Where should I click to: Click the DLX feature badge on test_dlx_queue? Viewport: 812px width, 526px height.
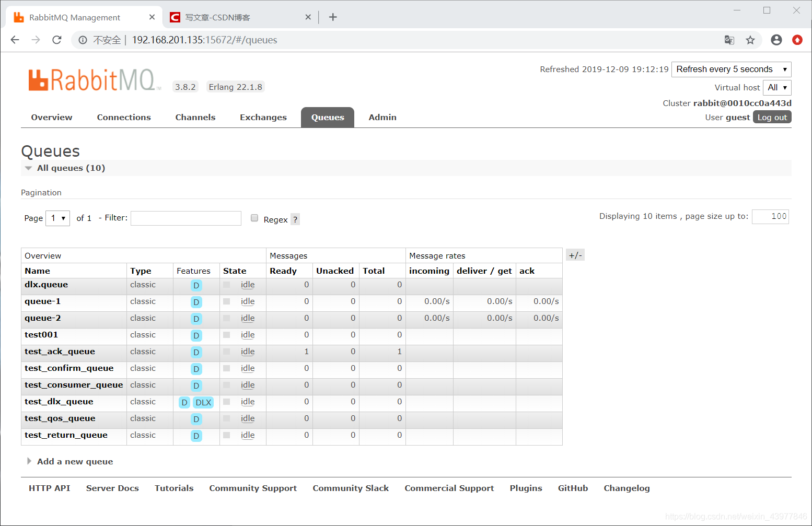click(x=203, y=402)
